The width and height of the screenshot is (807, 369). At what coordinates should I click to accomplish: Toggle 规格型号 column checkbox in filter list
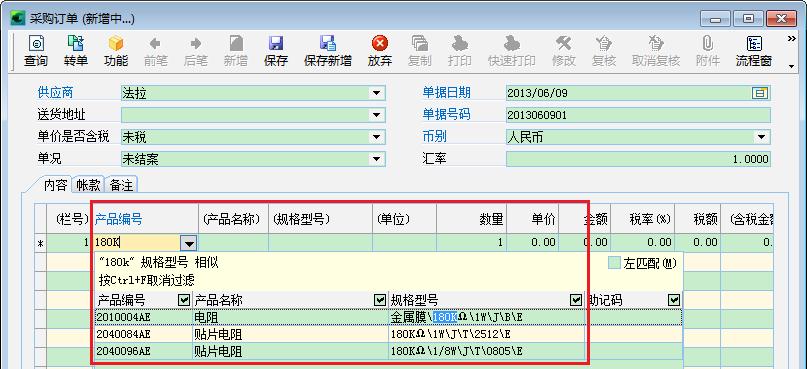pos(576,300)
